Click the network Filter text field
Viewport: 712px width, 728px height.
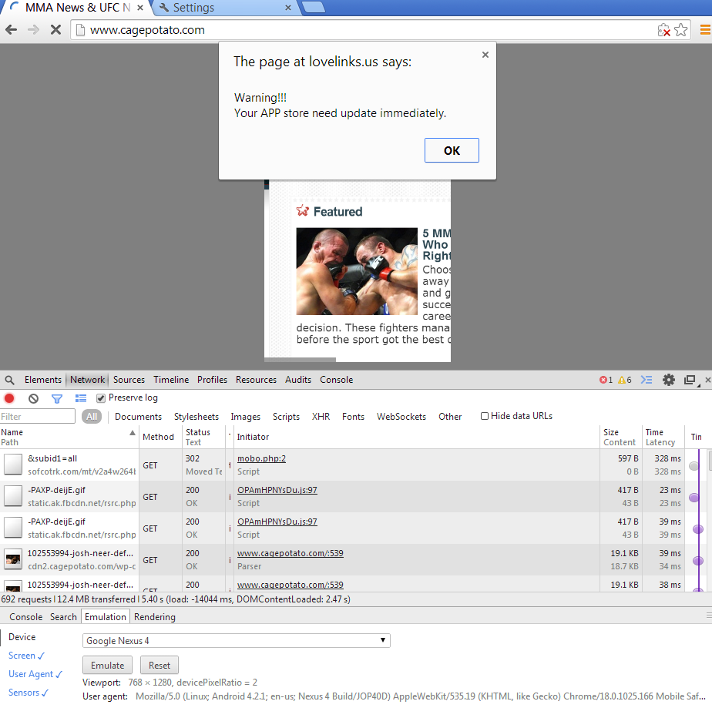(37, 417)
